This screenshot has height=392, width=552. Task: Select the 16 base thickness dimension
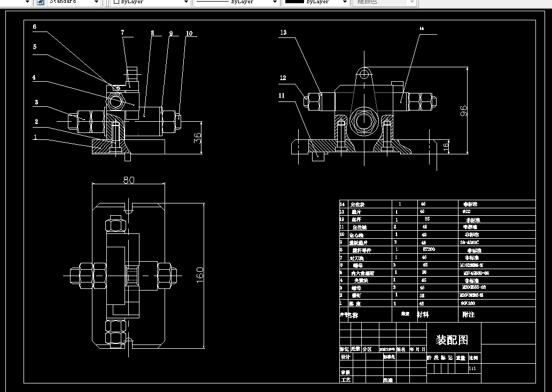point(446,146)
